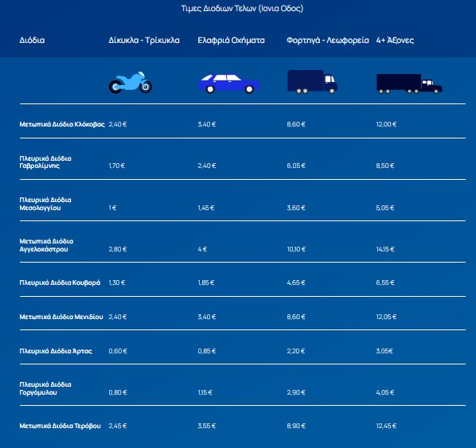
Task: Select the Πλευρικά Διόδια Γαβρολίμνης row label
Action: [45, 162]
